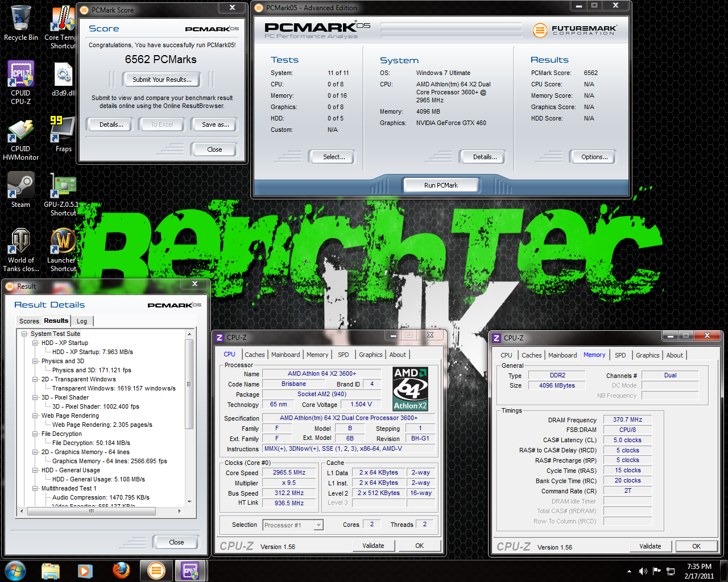Switch to Log tab in Result Details

[82, 321]
